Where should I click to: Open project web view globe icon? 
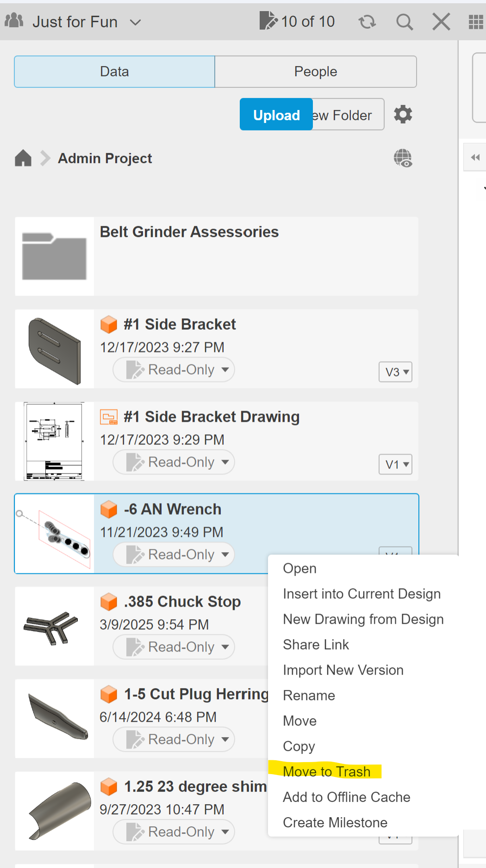(403, 158)
